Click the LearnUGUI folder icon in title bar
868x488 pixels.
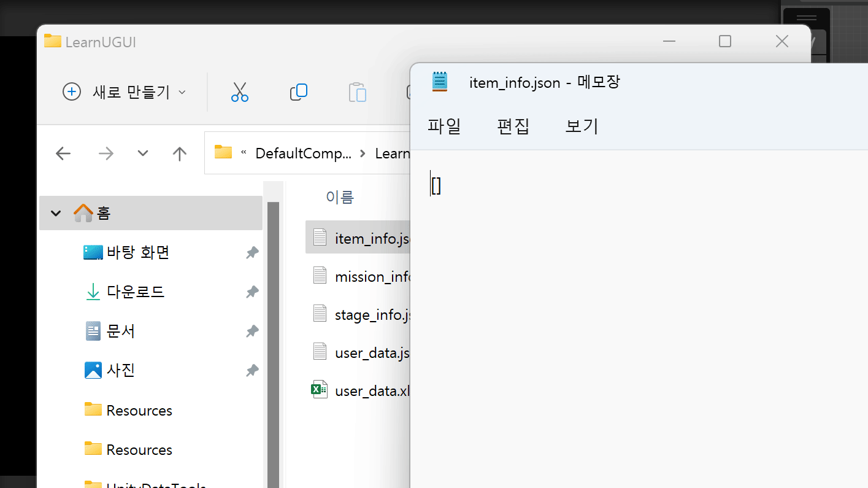pyautogui.click(x=53, y=41)
